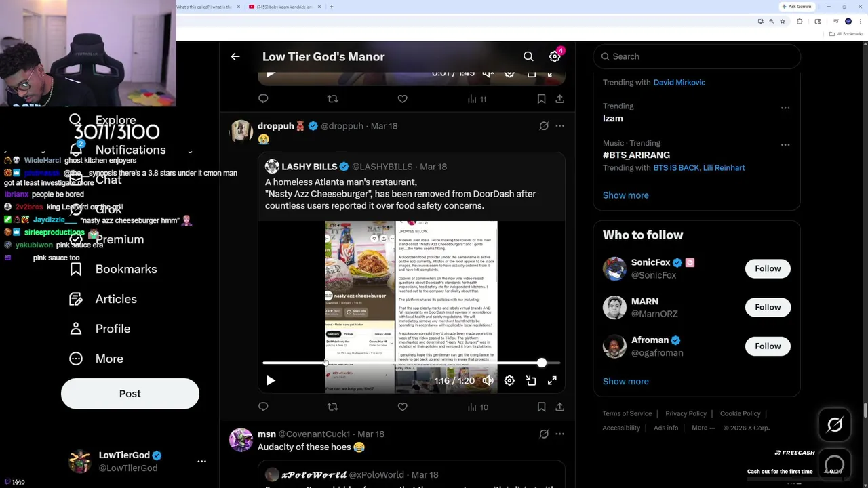The height and width of the screenshot is (488, 868).
Task: Open Bookmarks in the sidebar
Action: coord(113,270)
